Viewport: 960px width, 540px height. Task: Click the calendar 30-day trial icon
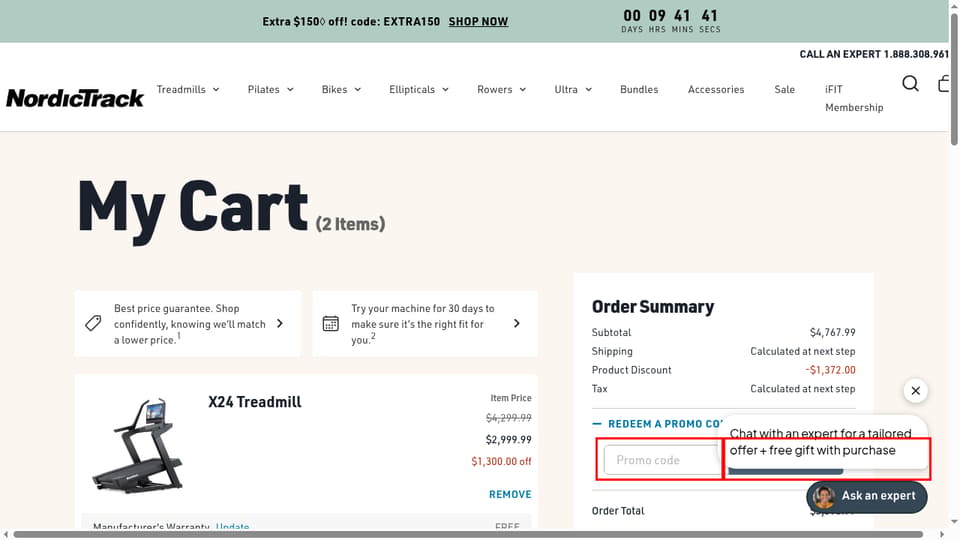(x=331, y=323)
